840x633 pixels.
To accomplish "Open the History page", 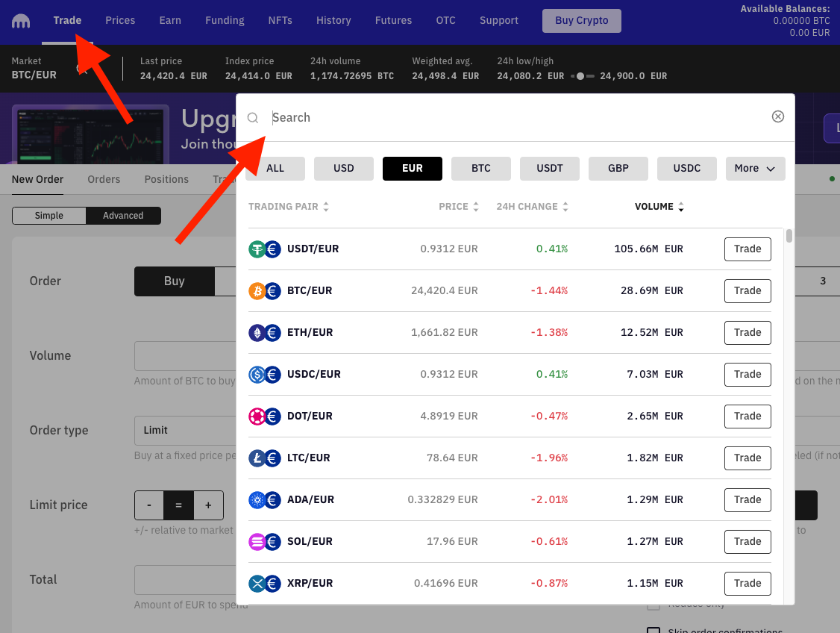I will tap(333, 20).
